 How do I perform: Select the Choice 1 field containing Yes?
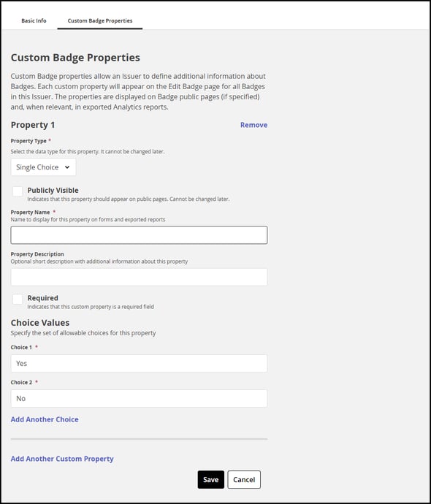tap(139, 364)
